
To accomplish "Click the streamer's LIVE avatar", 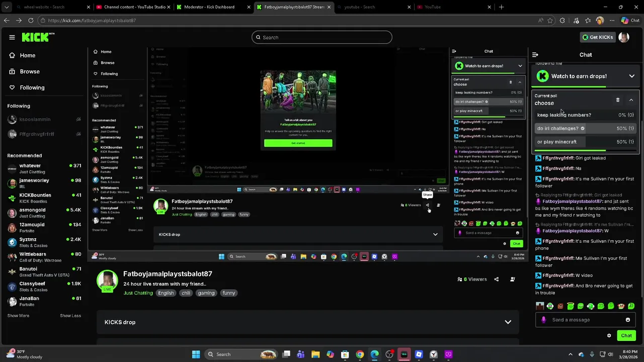I will click(107, 281).
